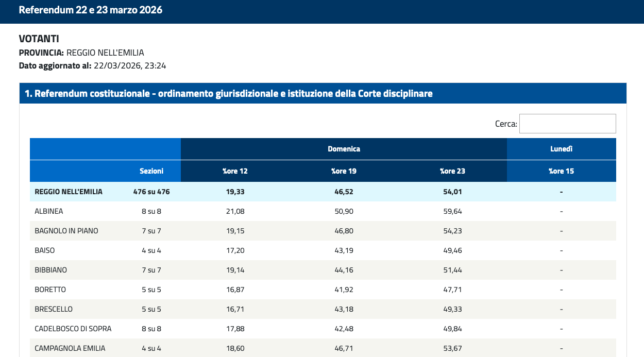Click the BAISO municipality name

tap(45, 250)
